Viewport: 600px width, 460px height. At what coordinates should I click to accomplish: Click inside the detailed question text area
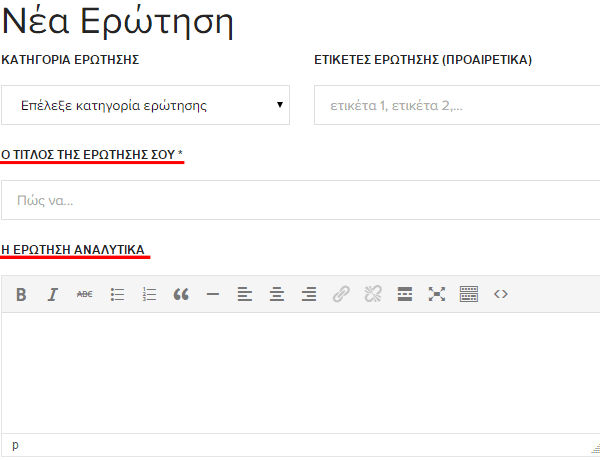click(x=300, y=373)
